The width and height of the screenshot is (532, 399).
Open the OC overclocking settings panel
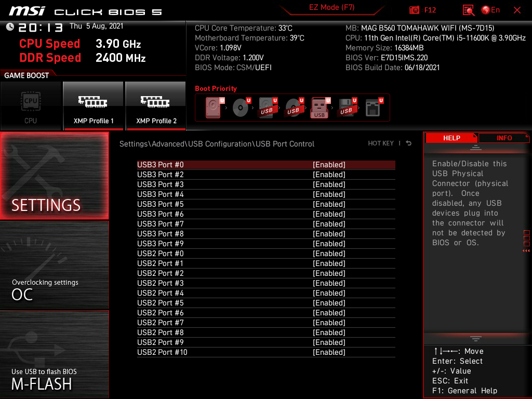[54, 265]
